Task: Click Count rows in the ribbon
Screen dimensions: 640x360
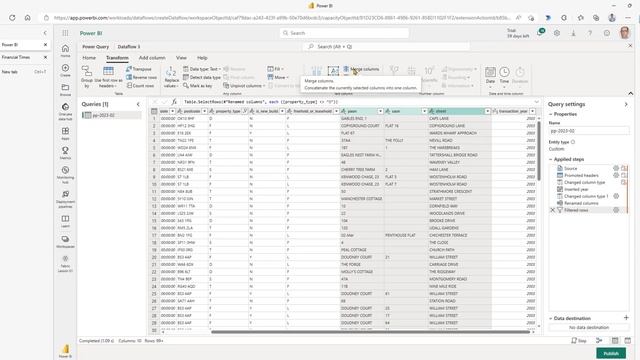Action: tap(140, 85)
